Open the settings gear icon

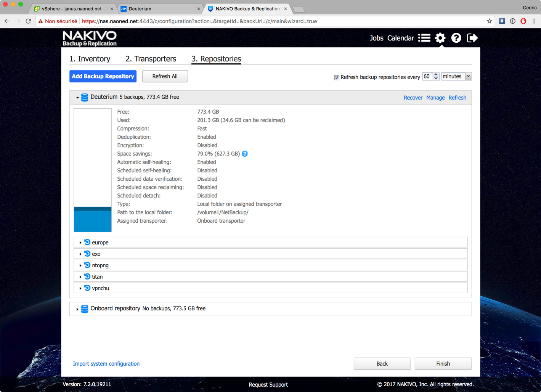[x=440, y=38]
